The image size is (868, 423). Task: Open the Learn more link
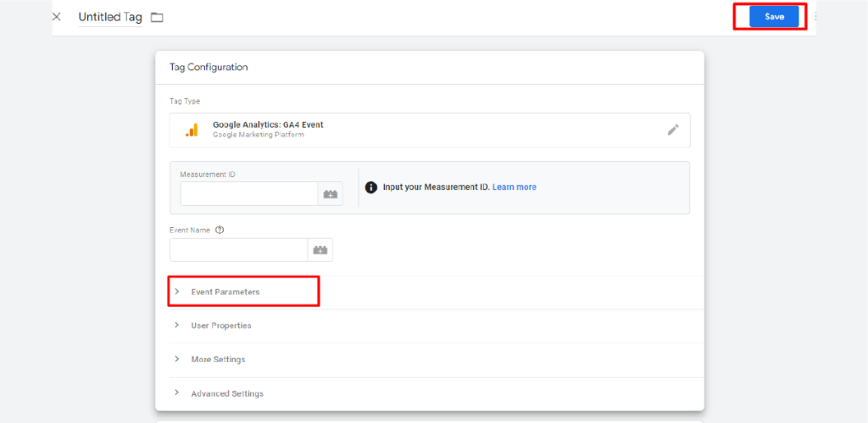(515, 187)
